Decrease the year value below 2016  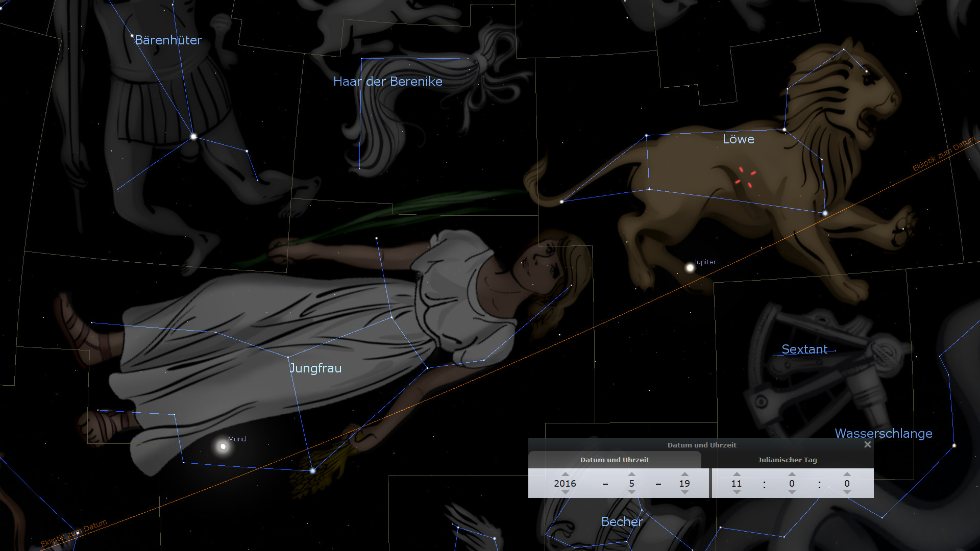[565, 492]
